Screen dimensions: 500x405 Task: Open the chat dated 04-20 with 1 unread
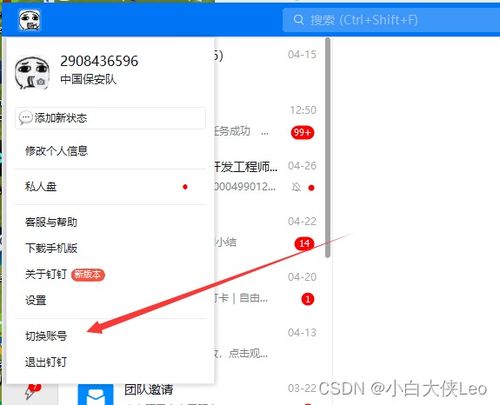pos(269,288)
